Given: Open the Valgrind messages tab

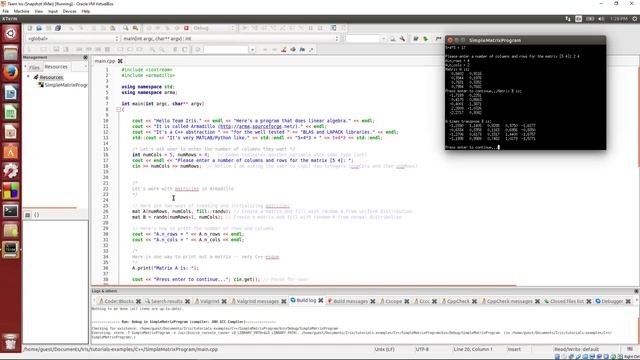Looking at the screenshot, I should tap(258, 301).
